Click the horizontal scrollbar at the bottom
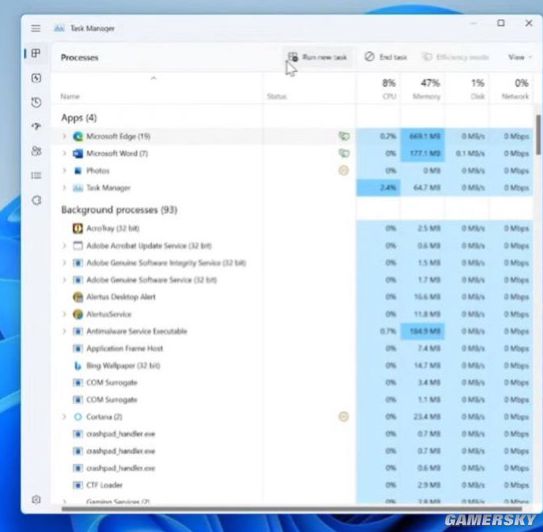 [292, 508]
